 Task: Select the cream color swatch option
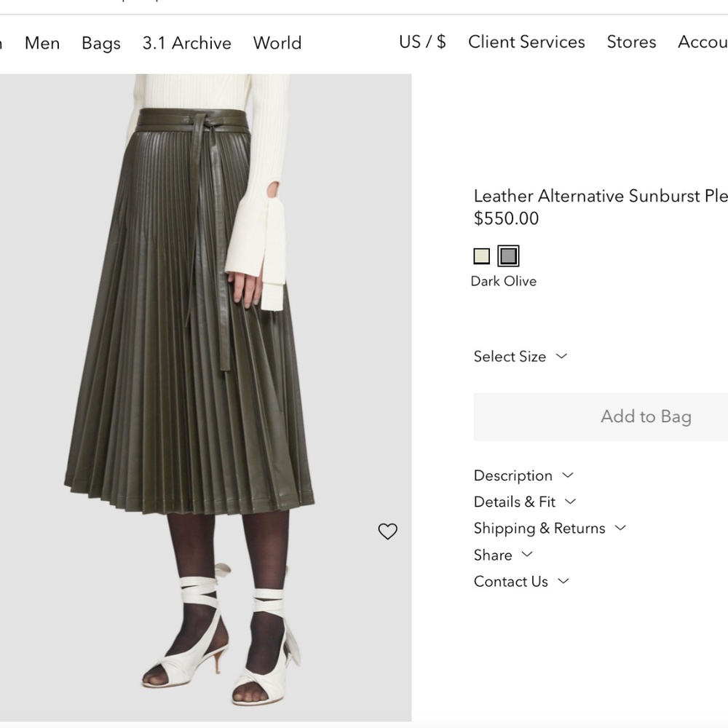[482, 256]
